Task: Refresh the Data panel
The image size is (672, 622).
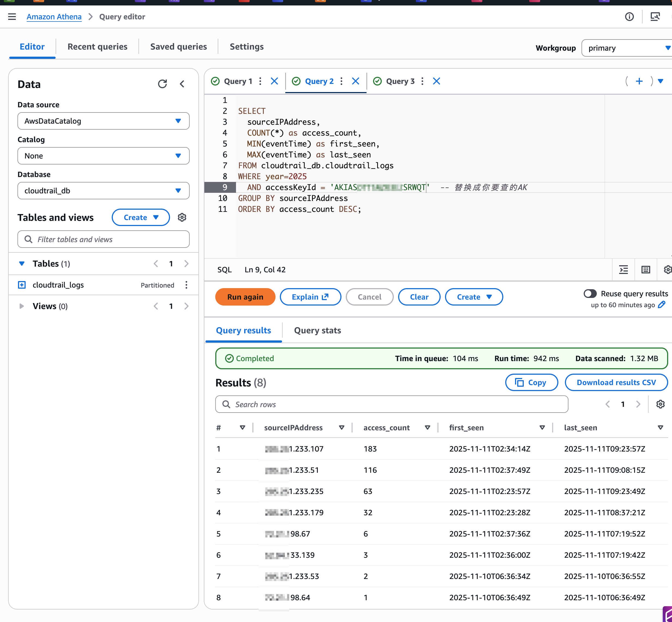Action: (162, 84)
